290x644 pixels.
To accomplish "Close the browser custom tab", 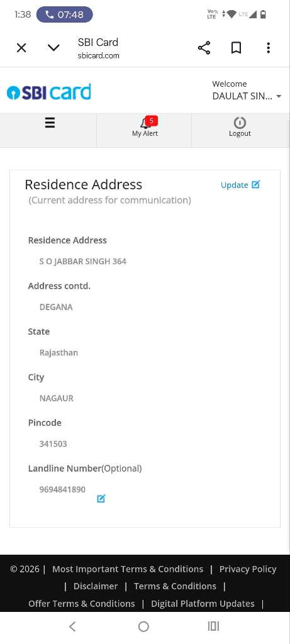I will pos(21,48).
